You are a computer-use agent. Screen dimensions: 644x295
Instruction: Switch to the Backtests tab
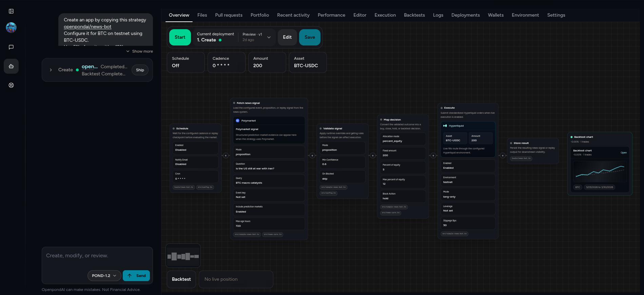[x=414, y=15]
